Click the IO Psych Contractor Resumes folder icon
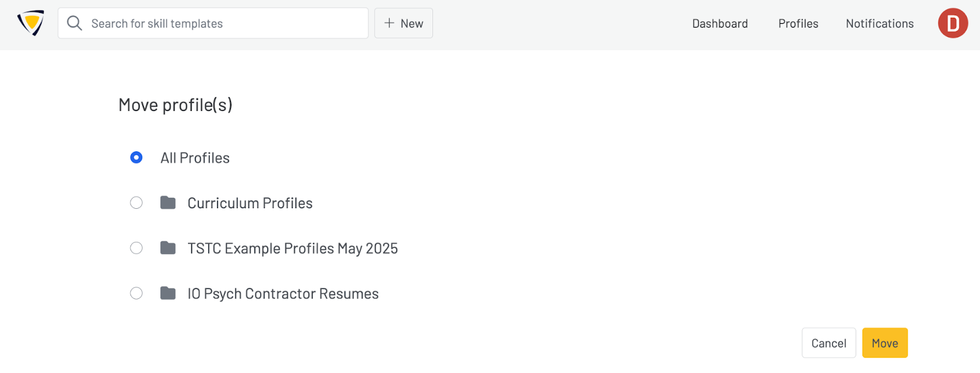This screenshot has height=373, width=980. click(168, 293)
